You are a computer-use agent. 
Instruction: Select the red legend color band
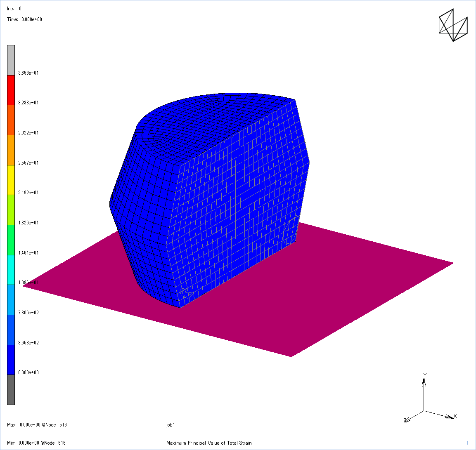click(x=11, y=90)
